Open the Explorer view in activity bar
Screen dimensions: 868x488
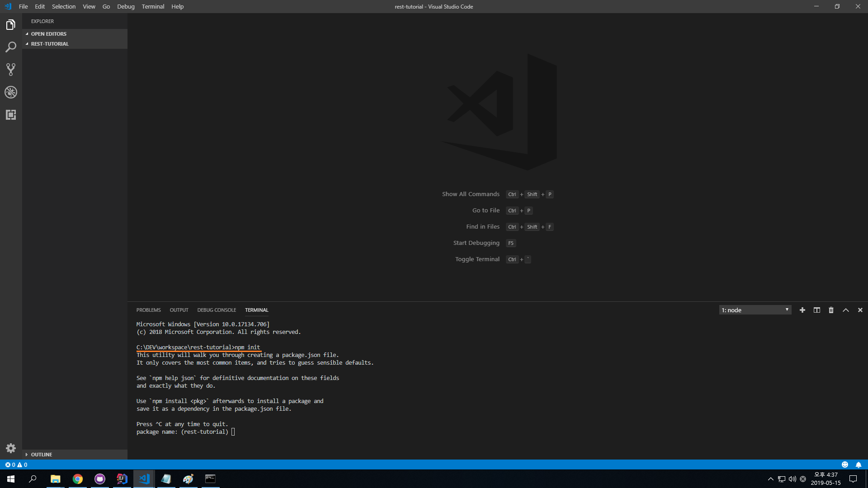[11, 24]
